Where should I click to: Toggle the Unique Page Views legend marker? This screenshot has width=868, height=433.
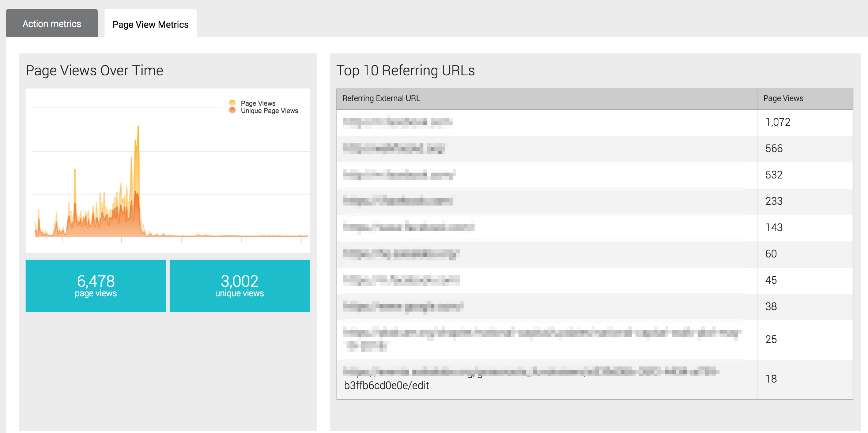pos(232,110)
